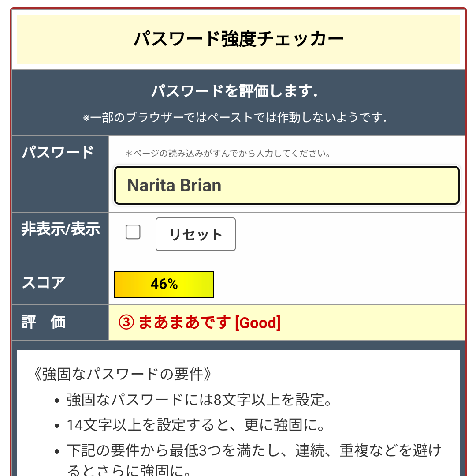The image size is (476, 476).
Task: Click the 非表示/表示 row label
Action: [61, 229]
